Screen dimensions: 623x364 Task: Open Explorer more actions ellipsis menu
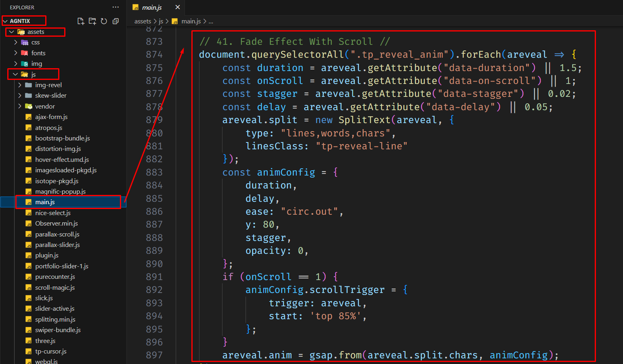click(x=115, y=7)
